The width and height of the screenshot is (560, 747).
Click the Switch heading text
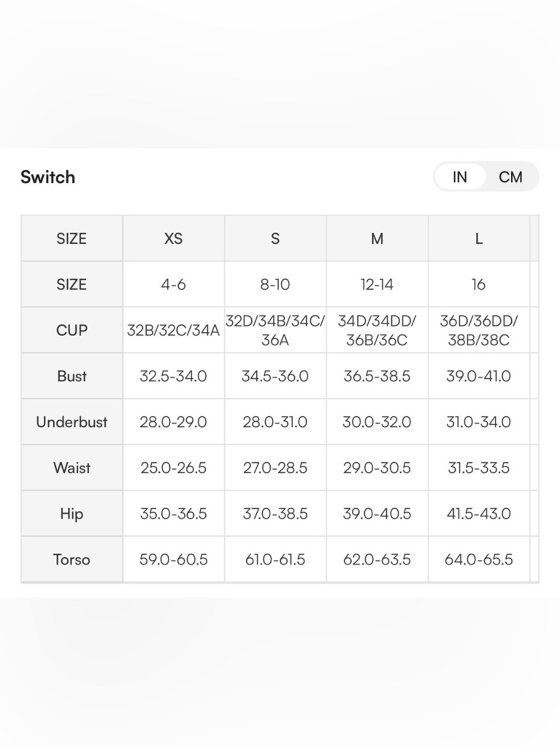(x=48, y=177)
